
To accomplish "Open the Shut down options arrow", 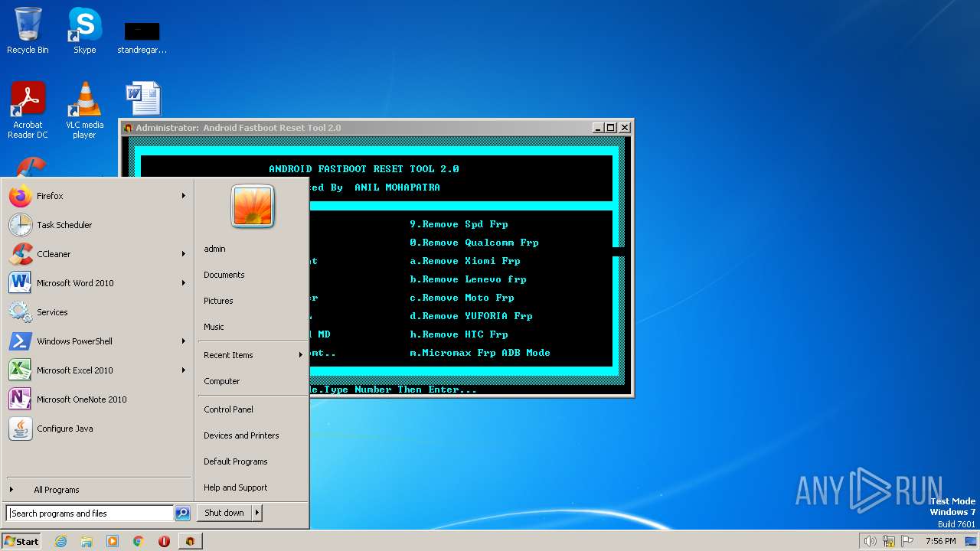I will (257, 513).
